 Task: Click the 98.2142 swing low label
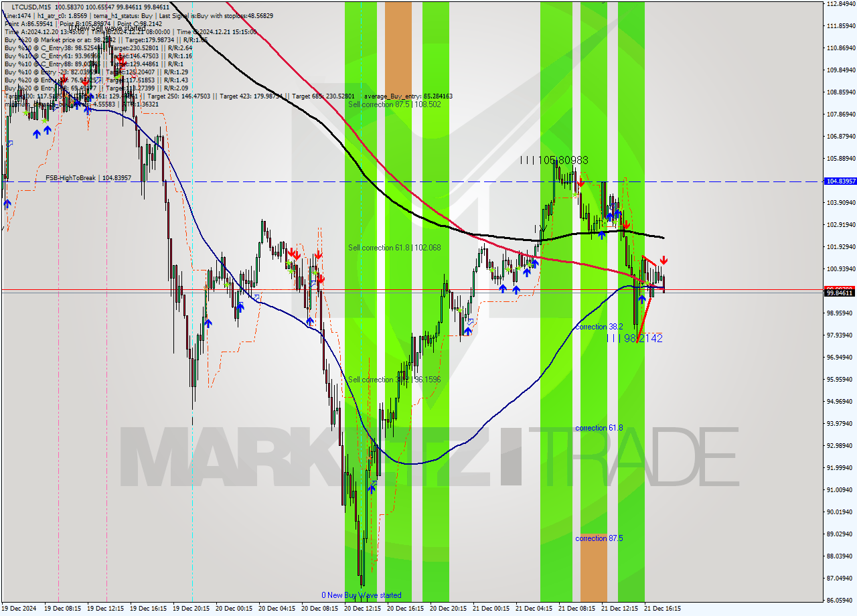coord(635,338)
